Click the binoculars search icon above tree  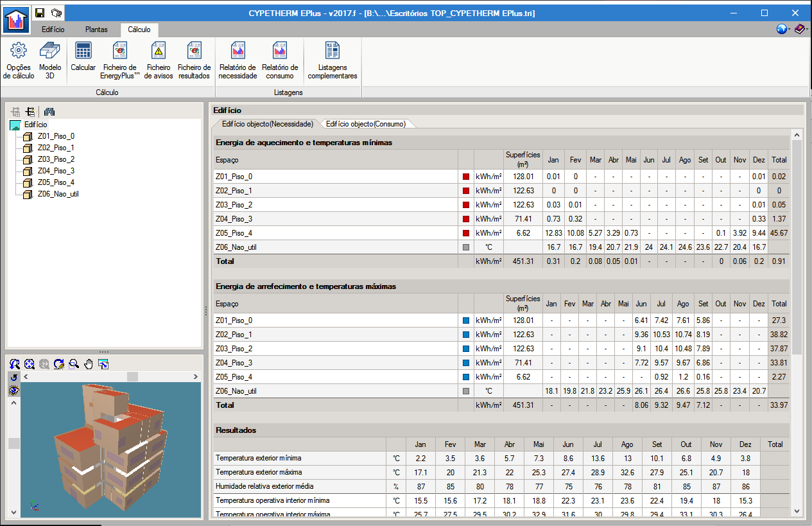pyautogui.click(x=49, y=111)
